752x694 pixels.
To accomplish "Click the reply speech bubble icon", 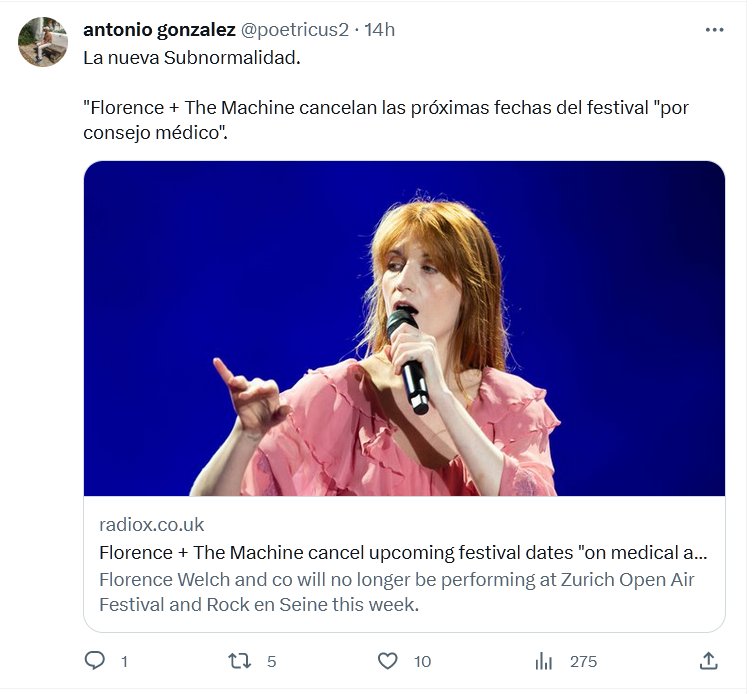I will point(95,661).
